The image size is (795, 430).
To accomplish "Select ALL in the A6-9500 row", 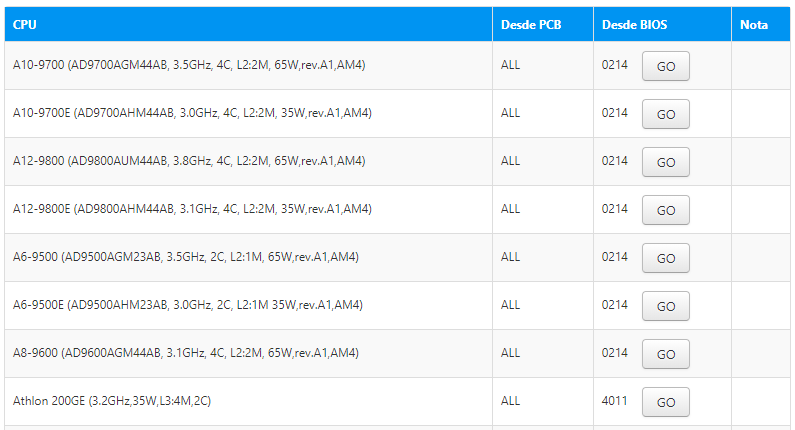I will tap(511, 257).
